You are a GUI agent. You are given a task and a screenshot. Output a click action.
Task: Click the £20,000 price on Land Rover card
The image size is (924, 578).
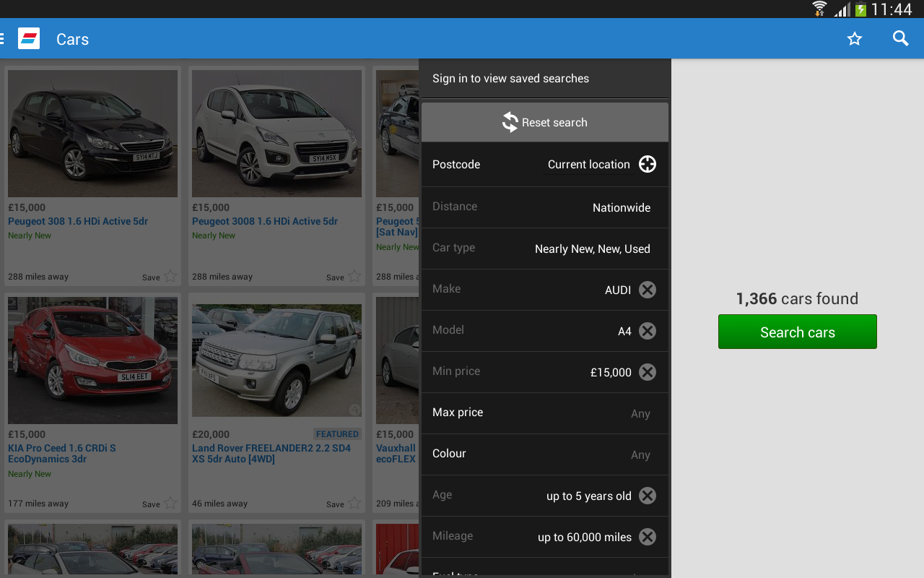[x=211, y=434]
